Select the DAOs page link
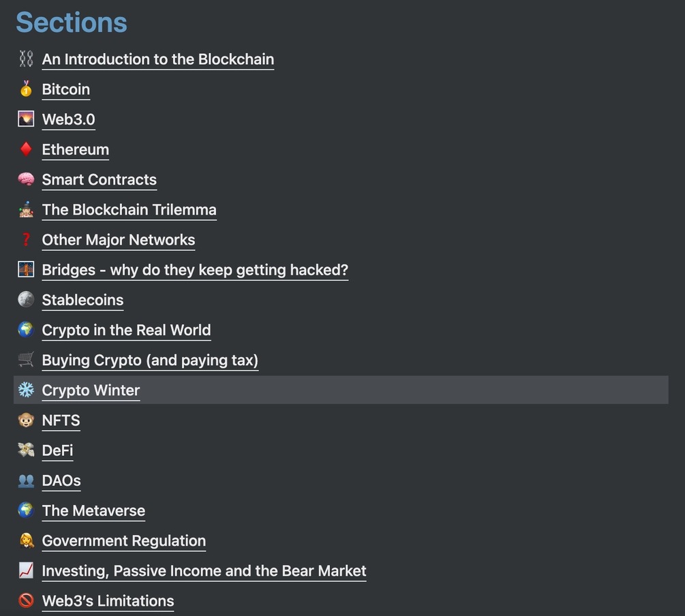This screenshot has width=685, height=616. tap(61, 480)
